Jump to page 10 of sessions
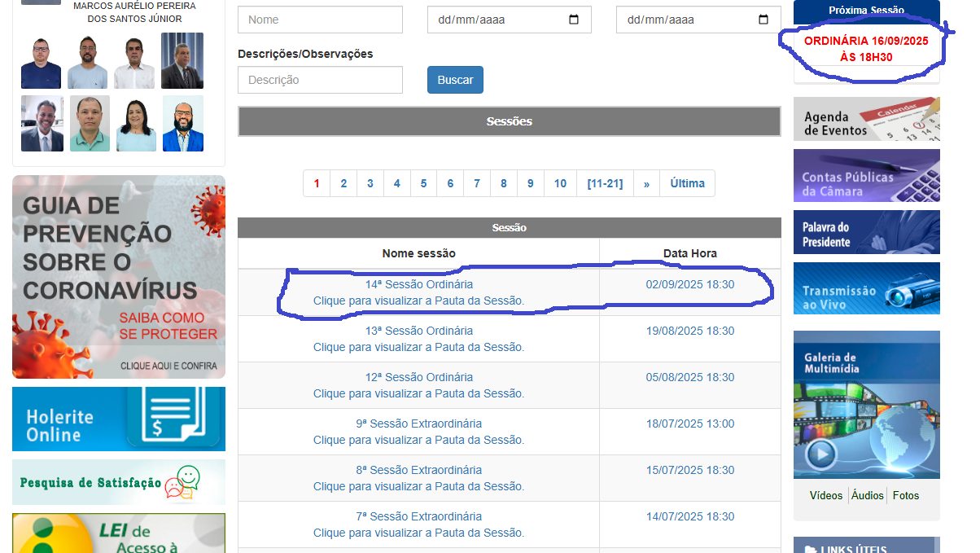The image size is (980, 553). 560,183
